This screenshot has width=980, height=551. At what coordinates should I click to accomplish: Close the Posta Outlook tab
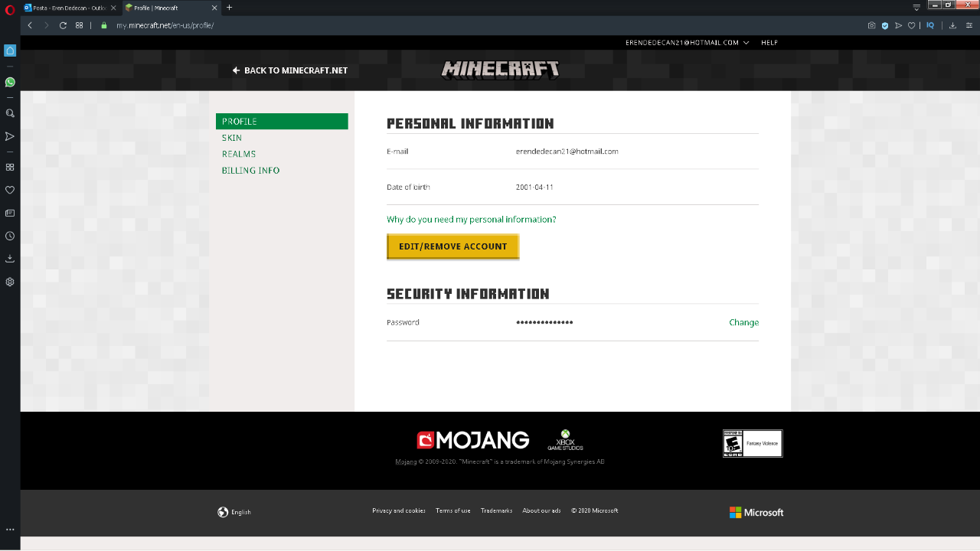pyautogui.click(x=113, y=8)
